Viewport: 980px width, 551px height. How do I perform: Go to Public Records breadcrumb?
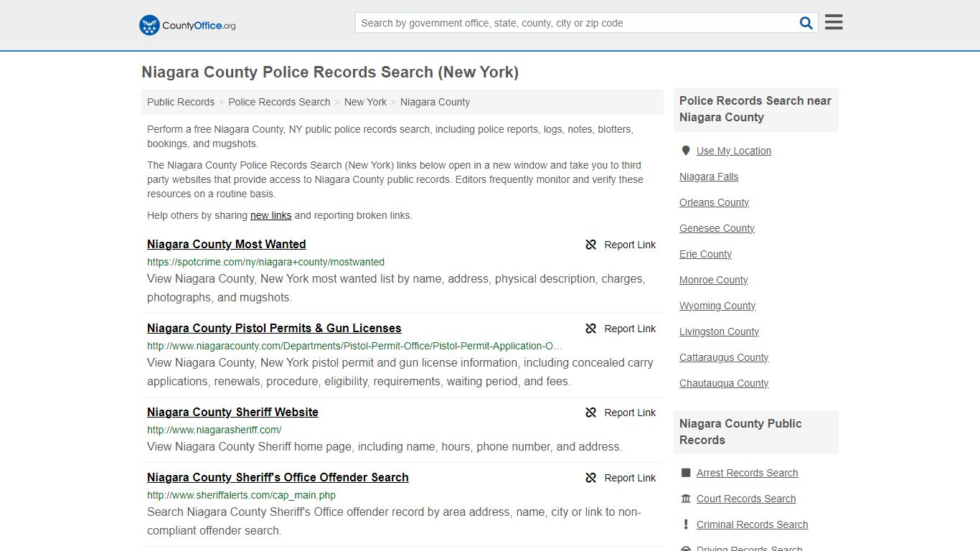181,102
